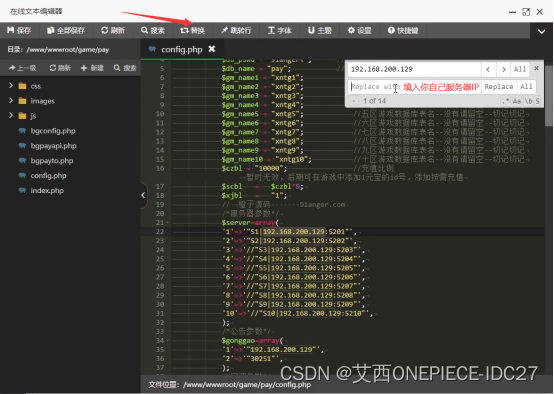Screen dimensions: 554x394
Task: Click the highlighted 192.168.200.129 on line 22
Action: 294,231
